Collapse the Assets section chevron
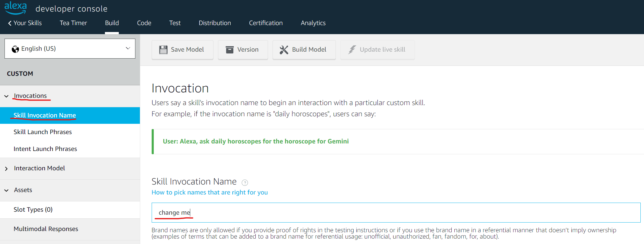 6,190
